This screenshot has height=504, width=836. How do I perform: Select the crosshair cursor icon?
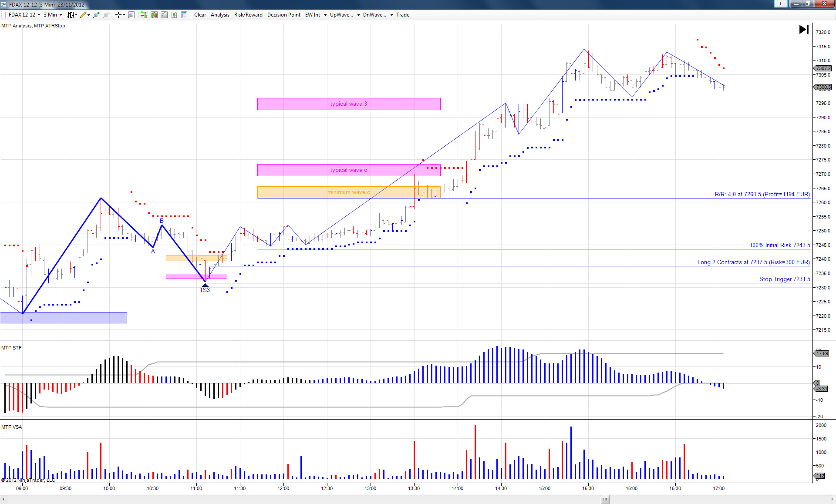(x=118, y=15)
